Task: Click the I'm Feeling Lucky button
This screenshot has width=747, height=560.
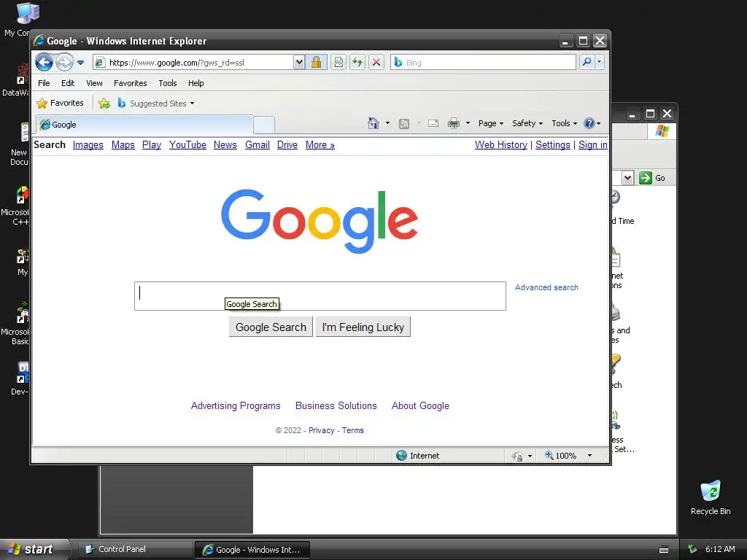Action: coord(363,327)
